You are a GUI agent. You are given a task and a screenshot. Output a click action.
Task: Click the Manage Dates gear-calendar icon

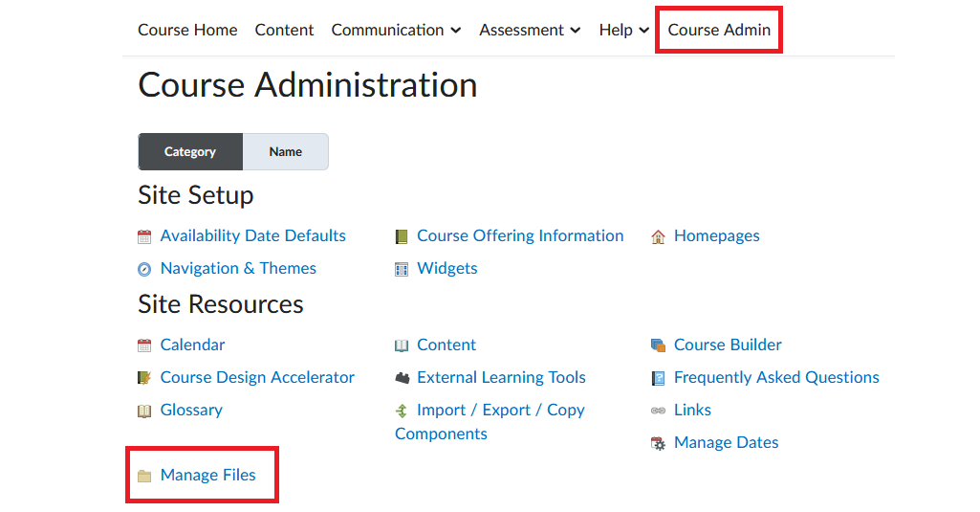658,443
